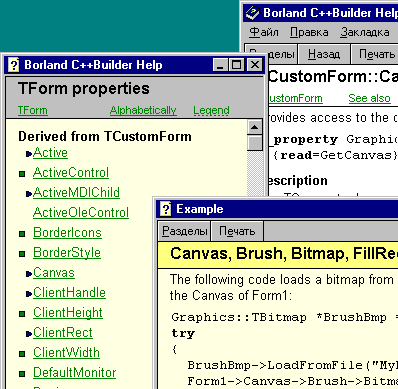Viewport: 398px width, 389px height.
Task: Click the blue arrow icon beside ClientRect
Action: pos(29,334)
